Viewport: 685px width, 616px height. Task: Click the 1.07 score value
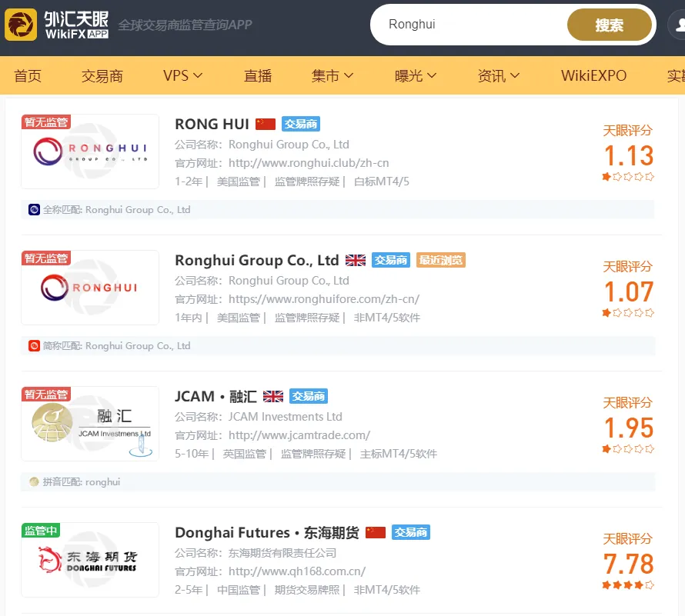629,291
